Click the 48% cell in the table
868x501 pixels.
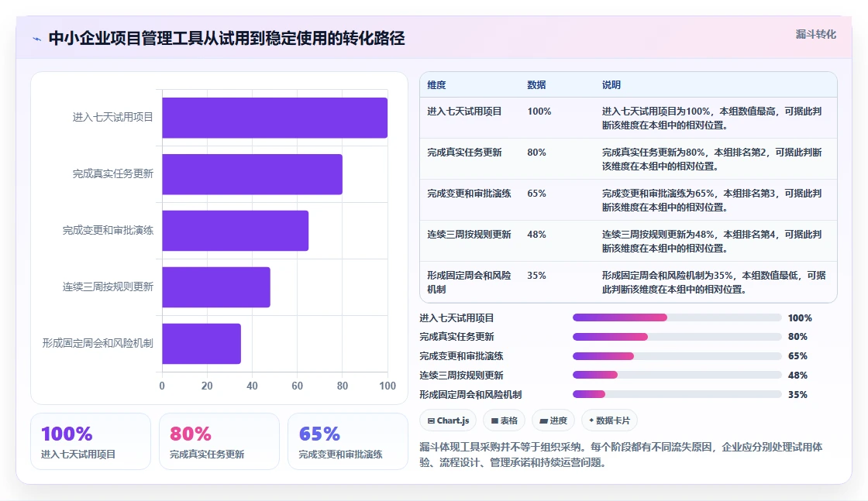(x=536, y=235)
